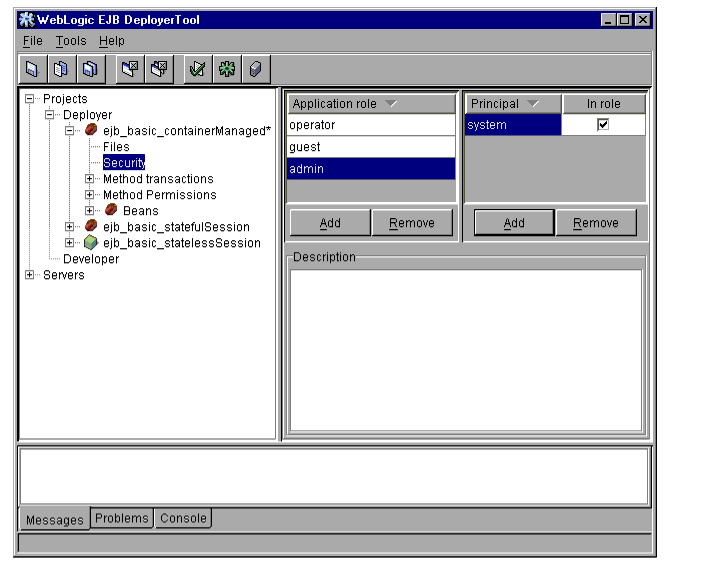Image resolution: width=713 pixels, height=567 pixels.
Task: Click the server tower Deploy toolbar icon
Action: (256, 69)
